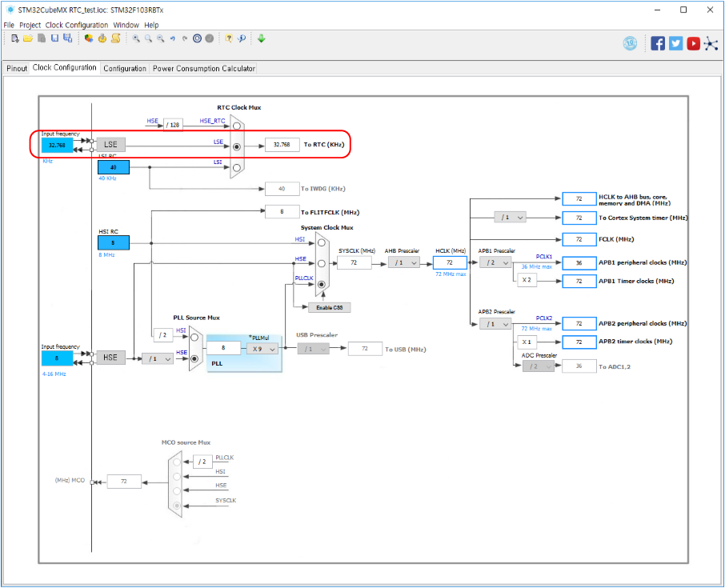The width and height of the screenshot is (725, 588).
Task: Edit the HCLK frequency input field
Action: pos(449,262)
